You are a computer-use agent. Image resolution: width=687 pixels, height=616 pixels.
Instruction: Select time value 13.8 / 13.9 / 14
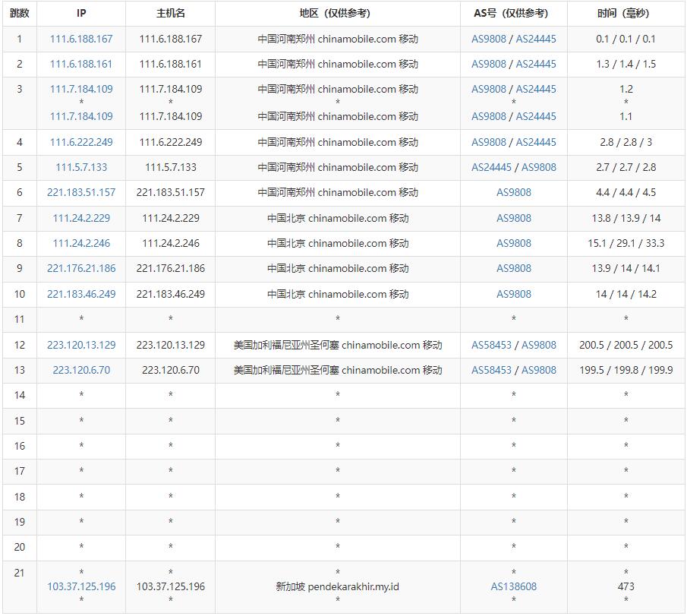point(626,218)
